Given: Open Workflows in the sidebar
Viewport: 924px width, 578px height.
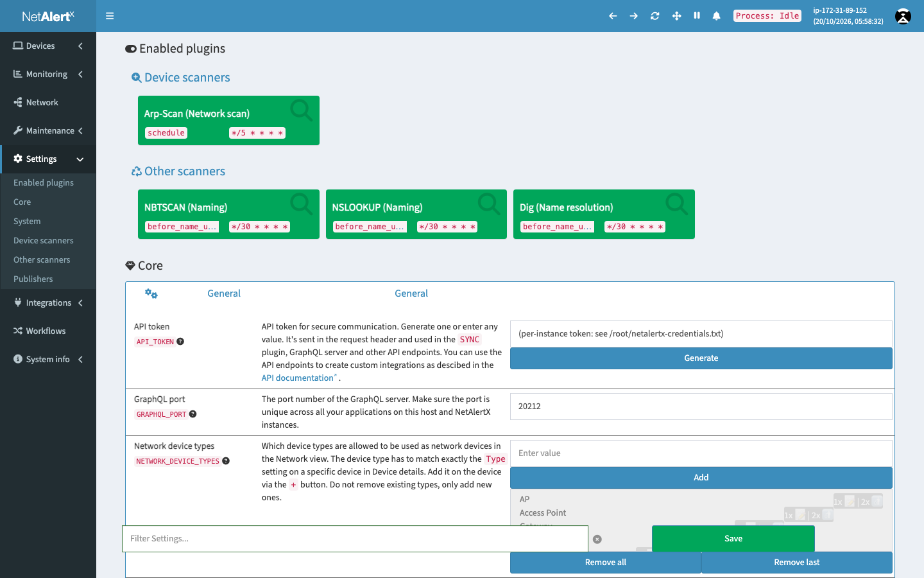Looking at the screenshot, I should click(x=48, y=331).
